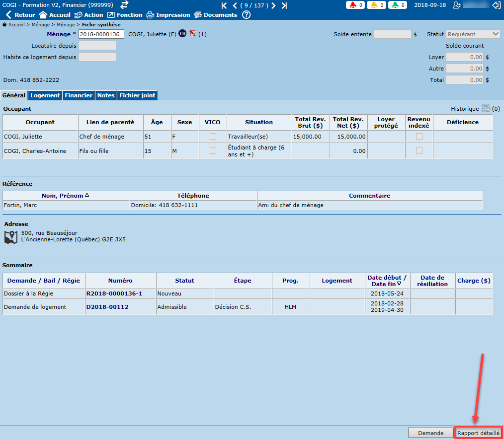Viewport: 504px width, 439px height.
Task: Open the occupant Historique icon
Action: pyautogui.click(x=486, y=108)
